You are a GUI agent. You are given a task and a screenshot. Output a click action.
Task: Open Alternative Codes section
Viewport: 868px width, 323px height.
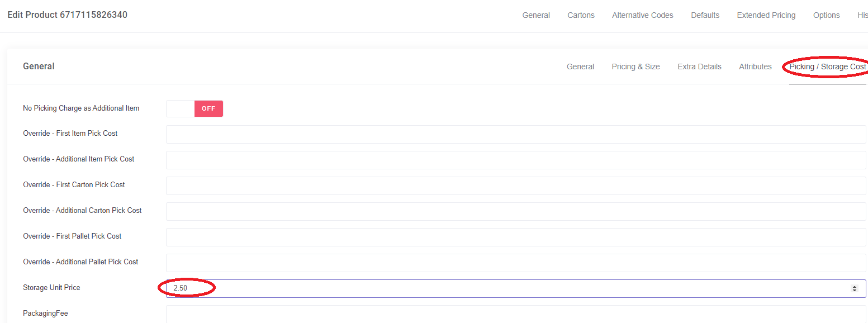[642, 15]
